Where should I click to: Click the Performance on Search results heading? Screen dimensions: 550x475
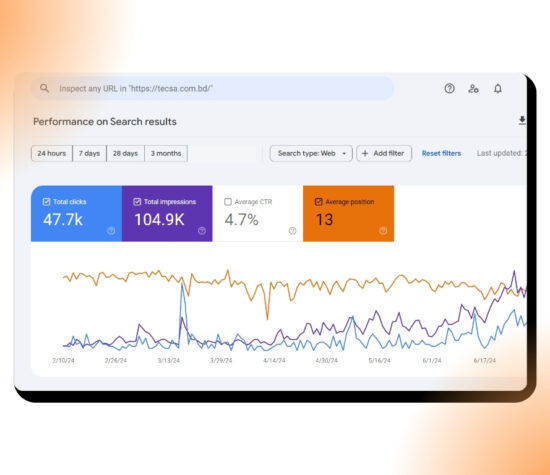tap(105, 121)
